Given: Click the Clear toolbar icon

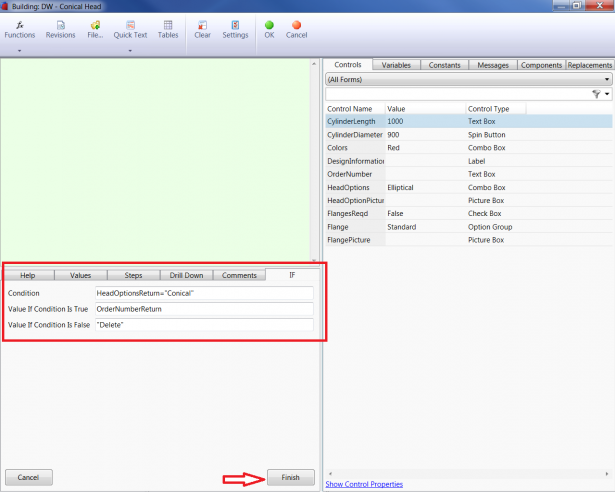Looking at the screenshot, I should coord(202,28).
